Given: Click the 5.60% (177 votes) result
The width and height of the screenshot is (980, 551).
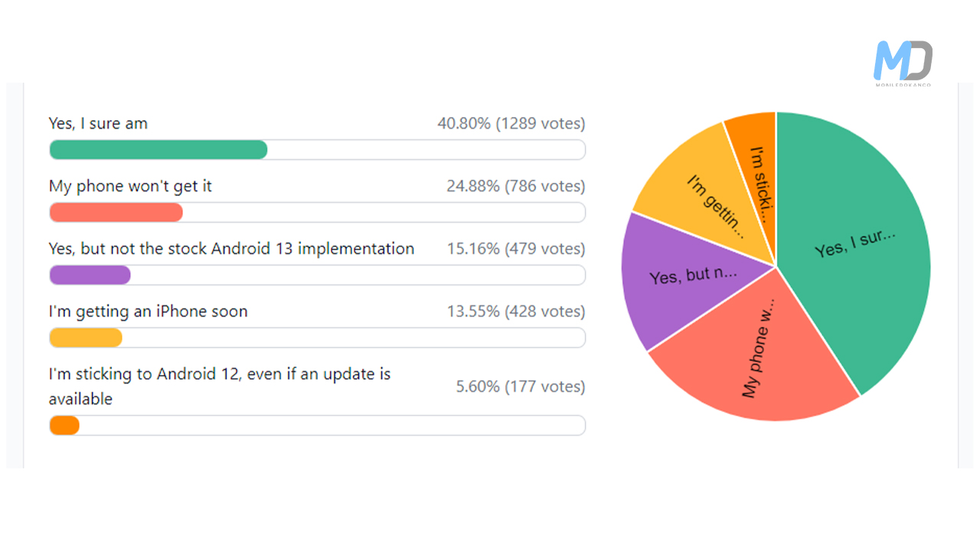Looking at the screenshot, I should click(521, 386).
